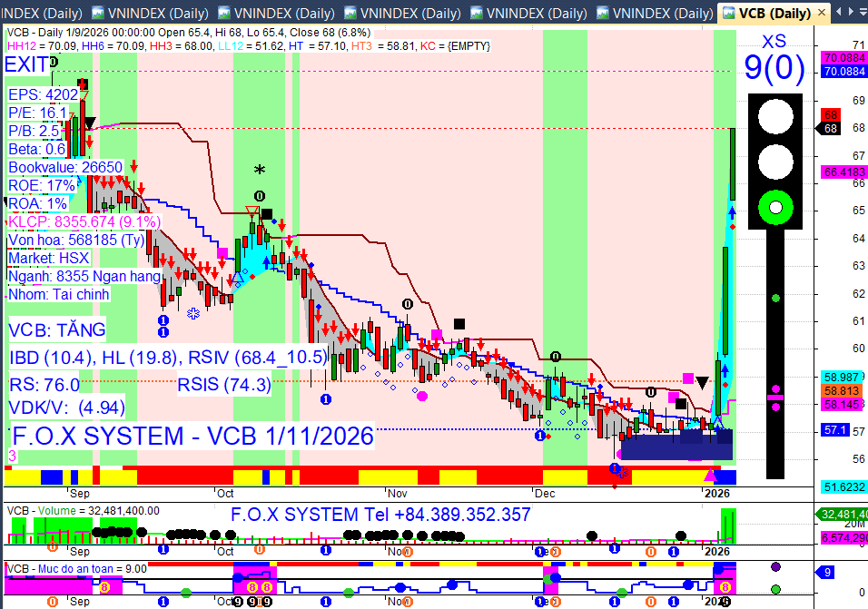Click the magenta 58.145 price label
Image resolution: width=868 pixels, height=609 pixels.
(842, 405)
